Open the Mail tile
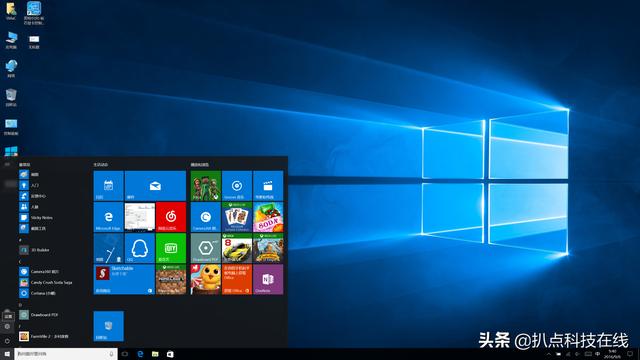The image size is (640, 360). pyautogui.click(x=155, y=186)
